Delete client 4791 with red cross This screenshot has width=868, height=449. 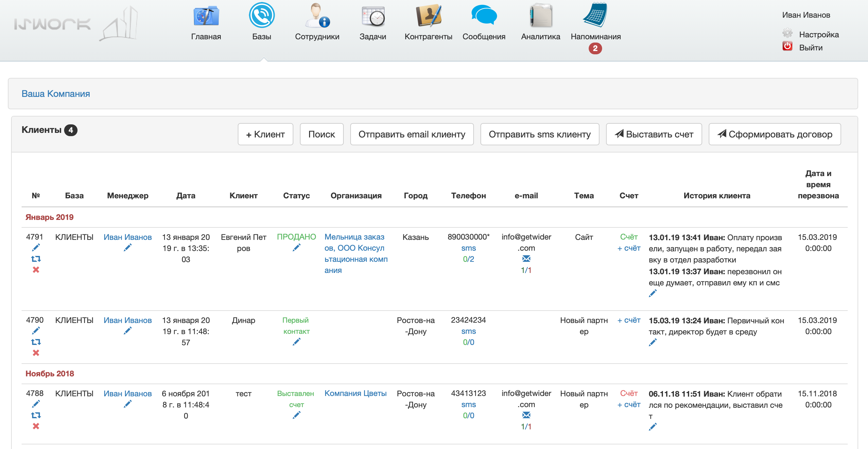click(x=36, y=270)
